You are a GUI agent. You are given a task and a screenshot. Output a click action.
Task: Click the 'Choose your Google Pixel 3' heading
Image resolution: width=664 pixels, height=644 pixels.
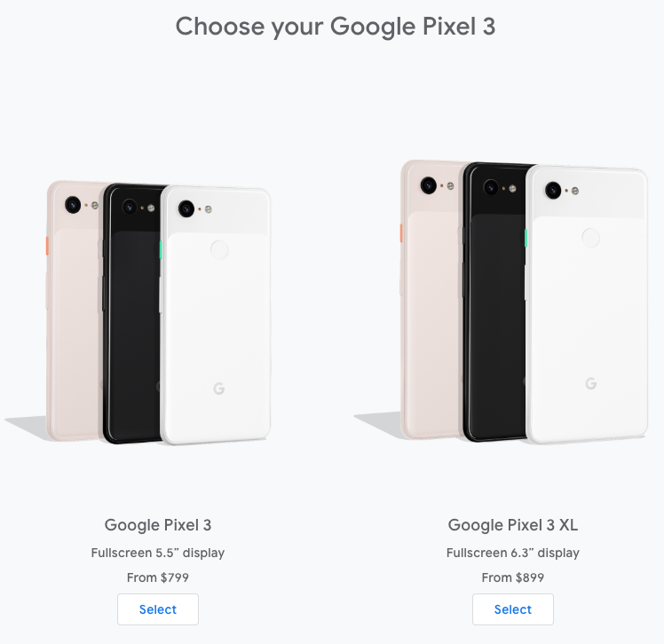coord(336,27)
